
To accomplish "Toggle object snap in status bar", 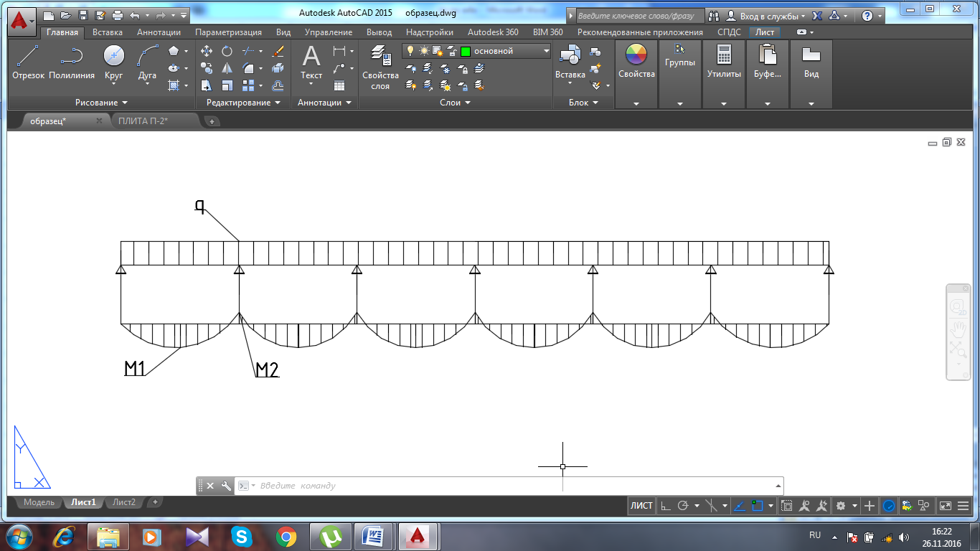I will pos(757,506).
